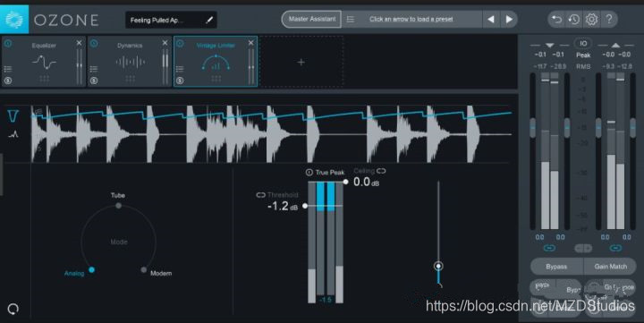Click the Ceiling 0.0 dB value
The height and width of the screenshot is (323, 644).
[367, 182]
